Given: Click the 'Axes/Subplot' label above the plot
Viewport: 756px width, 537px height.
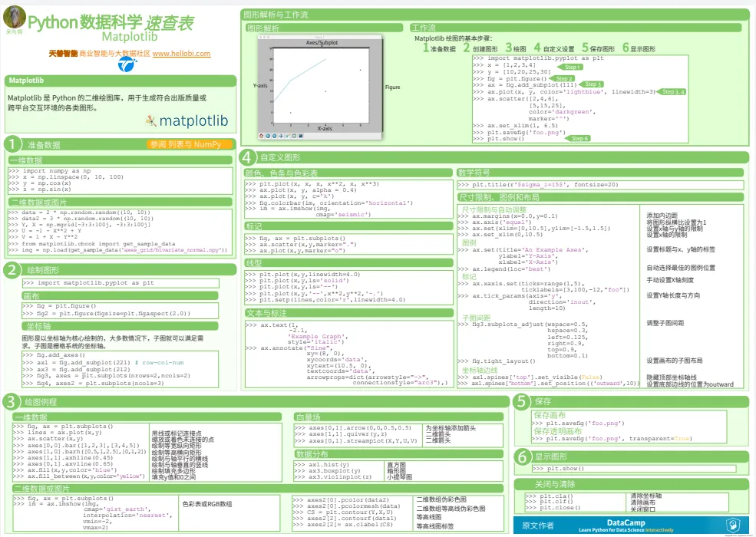Looking at the screenshot, I should point(322,42).
